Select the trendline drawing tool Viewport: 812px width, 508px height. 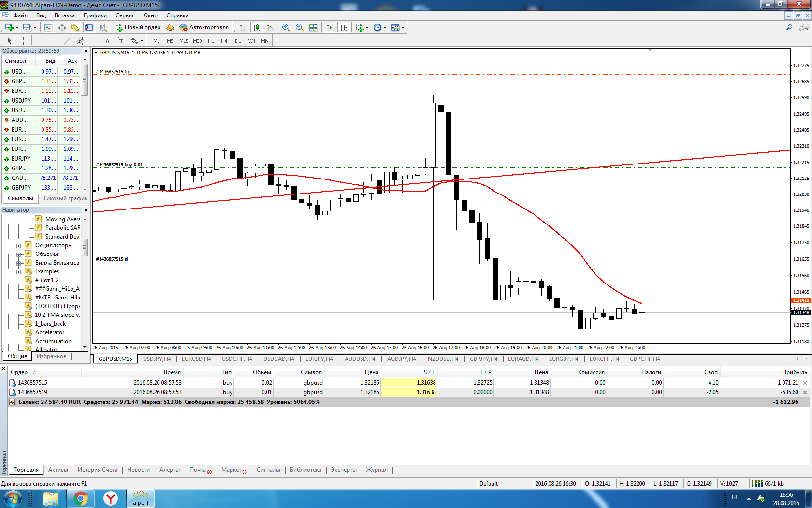click(x=67, y=41)
